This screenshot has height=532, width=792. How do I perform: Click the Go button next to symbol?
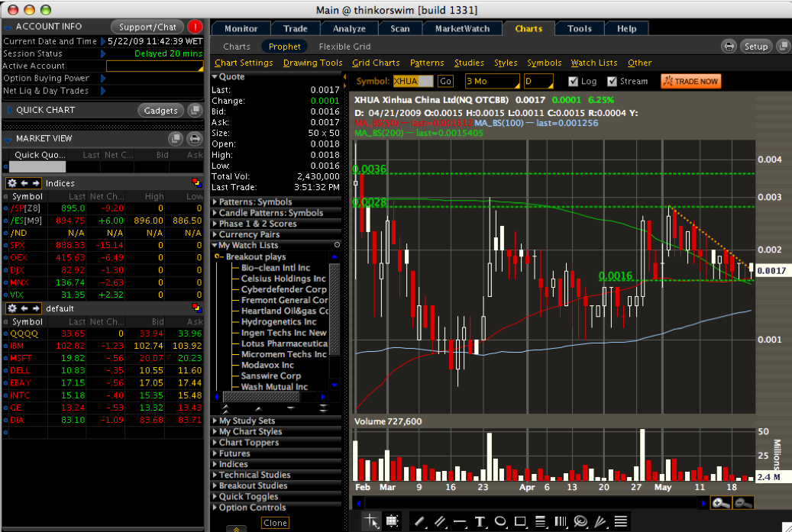coord(445,81)
